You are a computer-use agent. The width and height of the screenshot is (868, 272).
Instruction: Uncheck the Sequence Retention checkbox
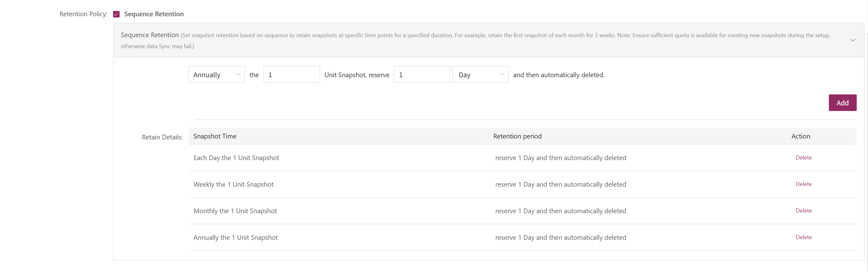(116, 14)
